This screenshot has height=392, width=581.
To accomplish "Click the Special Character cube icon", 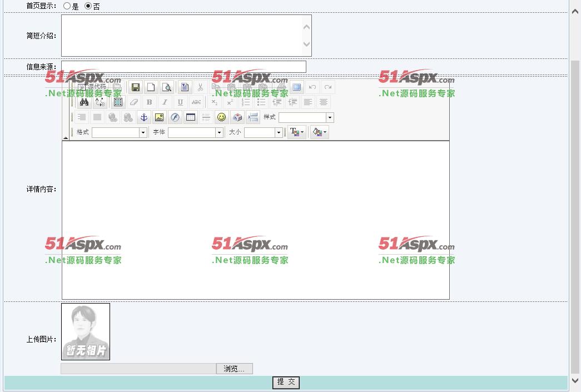I will [x=237, y=117].
